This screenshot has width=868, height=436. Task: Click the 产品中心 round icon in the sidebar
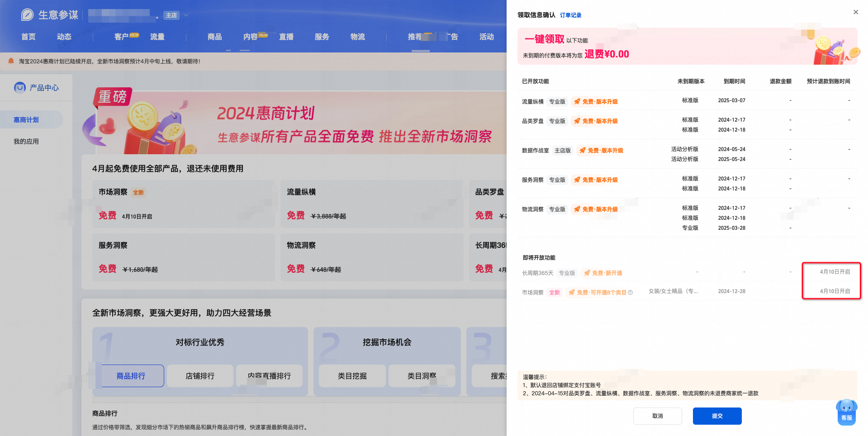pos(20,87)
